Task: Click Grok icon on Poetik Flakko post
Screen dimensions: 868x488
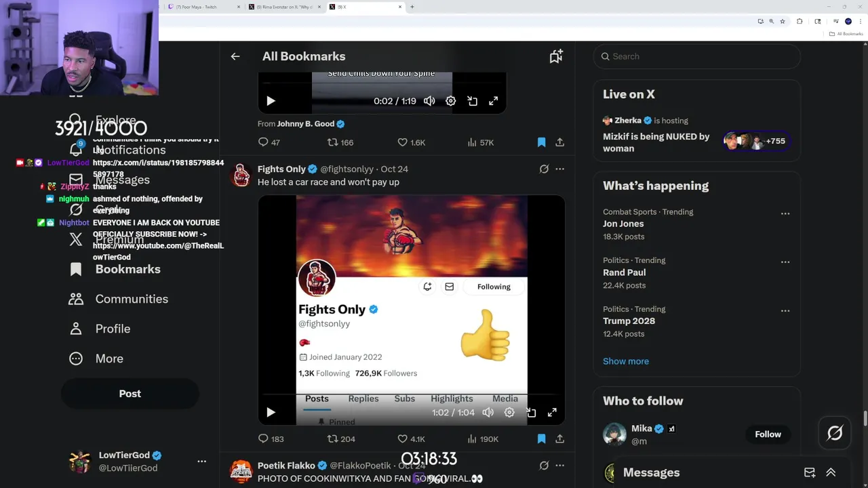Action: click(544, 466)
